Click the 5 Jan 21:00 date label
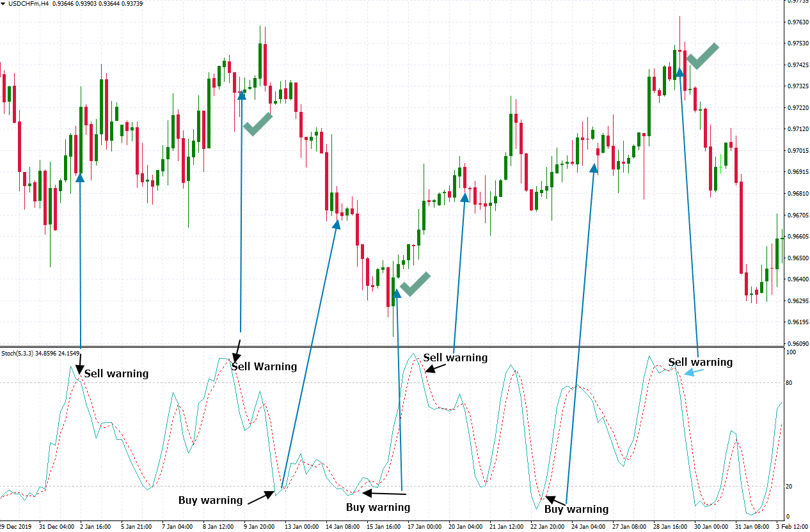Screen dimensions: 810x532 pos(137,527)
